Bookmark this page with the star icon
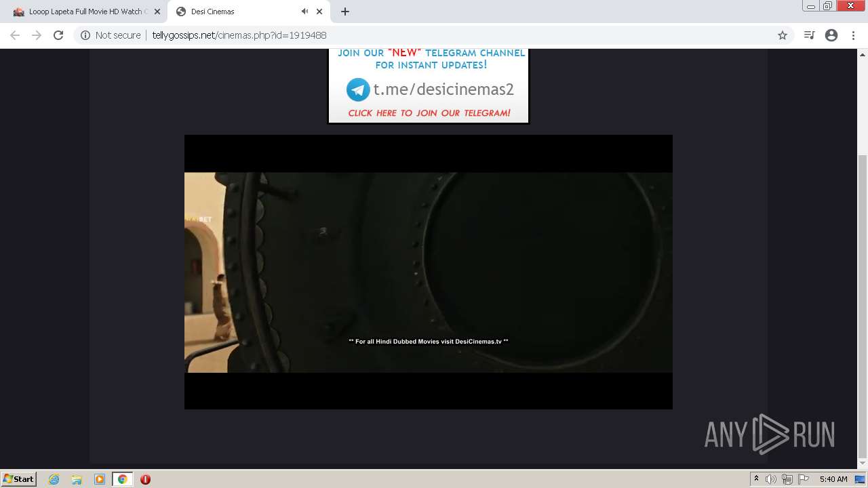Viewport: 868px width, 488px height. (x=783, y=35)
